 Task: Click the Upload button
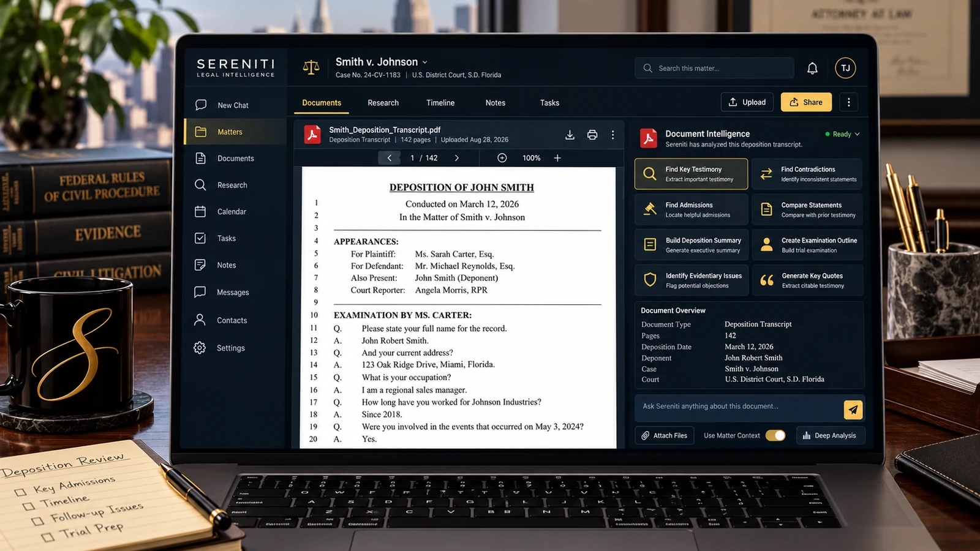(x=747, y=102)
